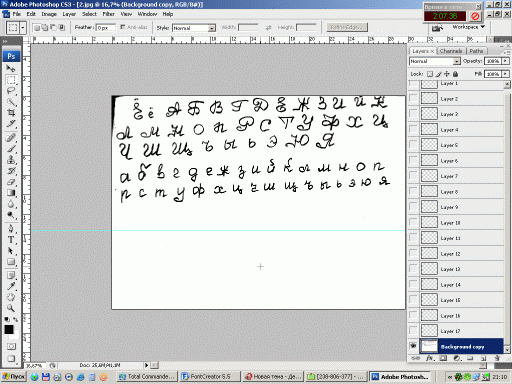Toggle Lock image pixels brush icon

(439, 74)
